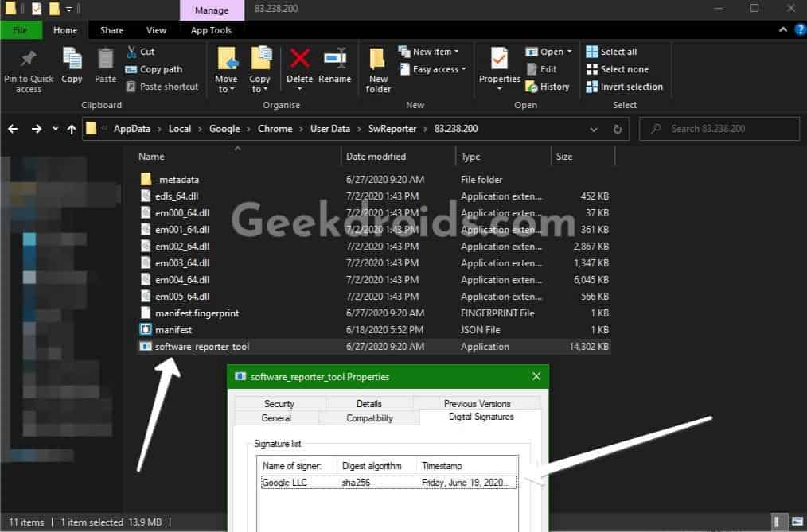The height and width of the screenshot is (532, 807).
Task: Choose Paste shortcut
Action: [162, 87]
